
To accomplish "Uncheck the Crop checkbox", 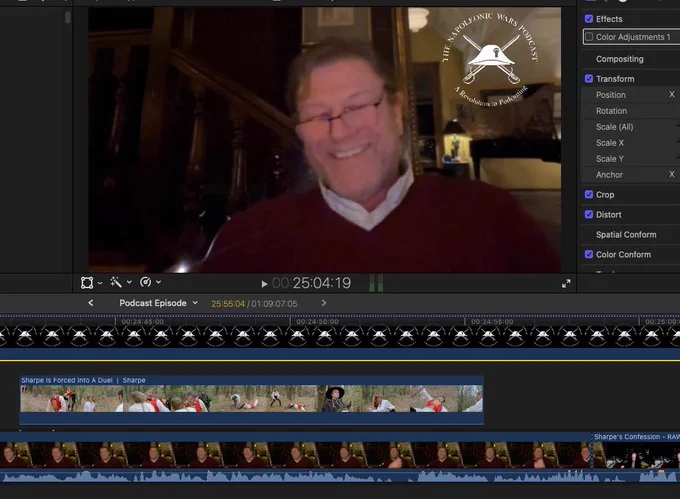I will coord(588,195).
